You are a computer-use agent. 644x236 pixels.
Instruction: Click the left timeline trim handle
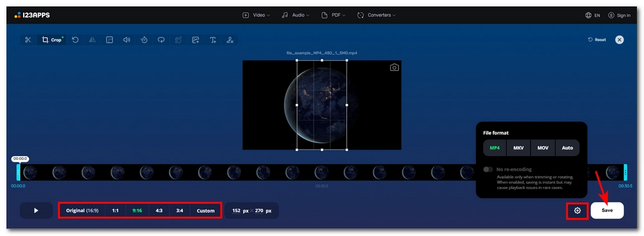[x=18, y=172]
